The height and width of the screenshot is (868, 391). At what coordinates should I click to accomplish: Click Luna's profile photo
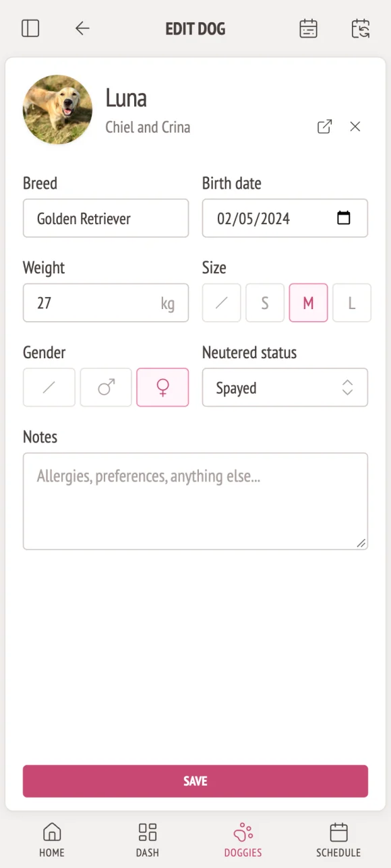point(57,110)
